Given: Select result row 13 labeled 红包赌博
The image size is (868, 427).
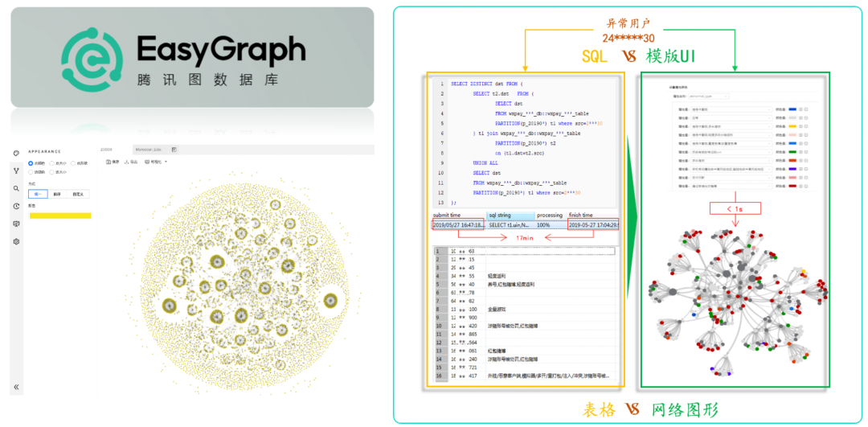Looking at the screenshot, I should [x=525, y=351].
